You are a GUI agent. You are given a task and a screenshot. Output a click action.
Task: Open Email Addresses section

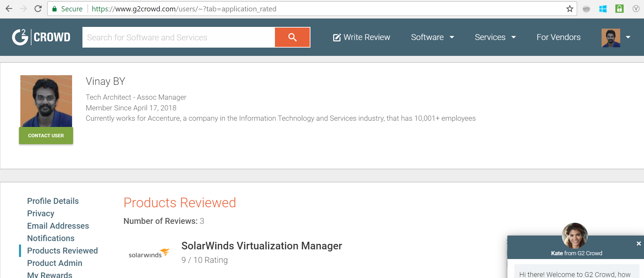pyautogui.click(x=58, y=226)
